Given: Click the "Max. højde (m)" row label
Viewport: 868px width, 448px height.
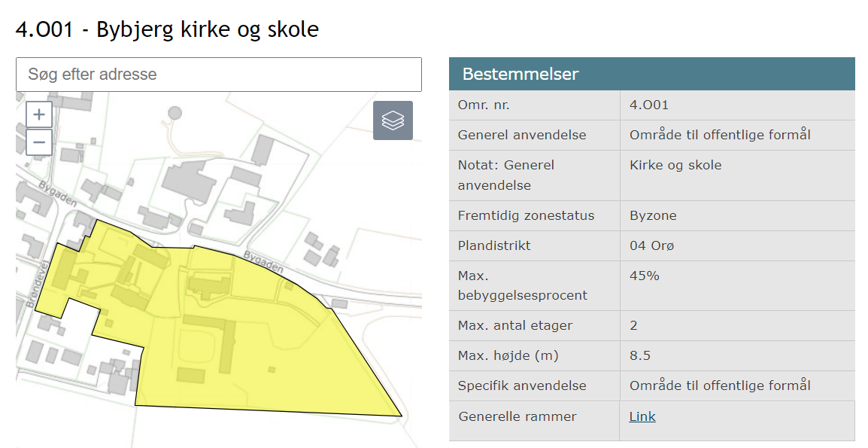Looking at the screenshot, I should (x=508, y=355).
